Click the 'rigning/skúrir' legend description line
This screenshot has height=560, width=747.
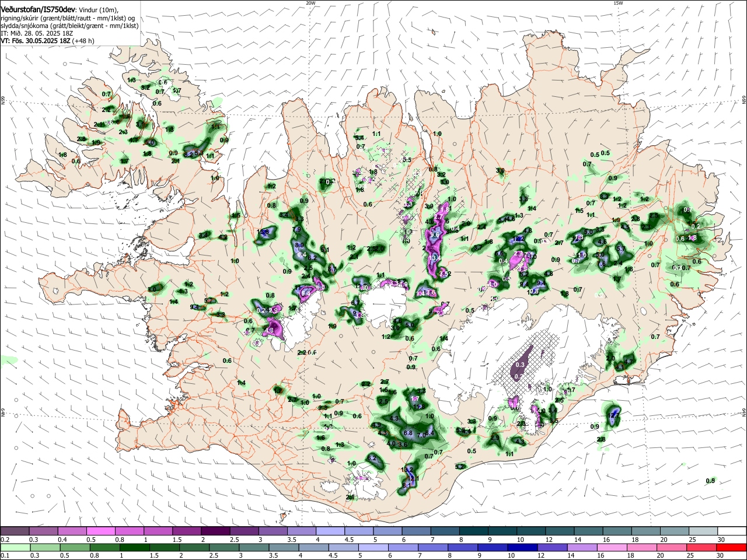68,18
